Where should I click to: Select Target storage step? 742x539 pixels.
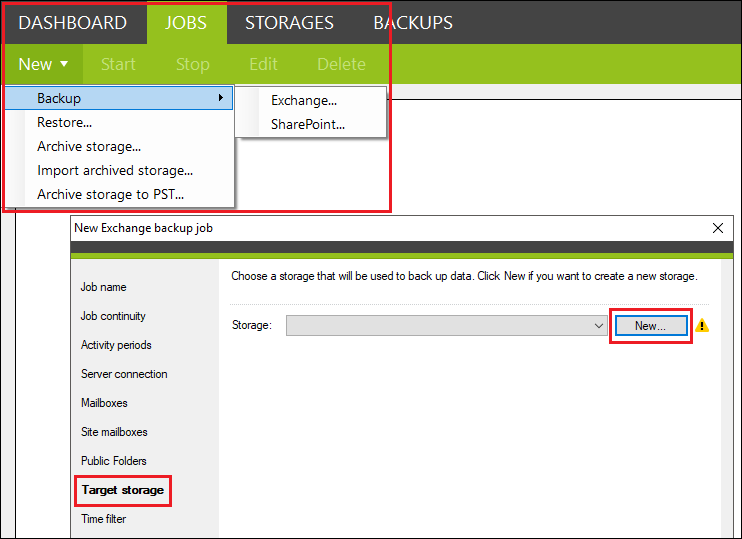(x=123, y=490)
